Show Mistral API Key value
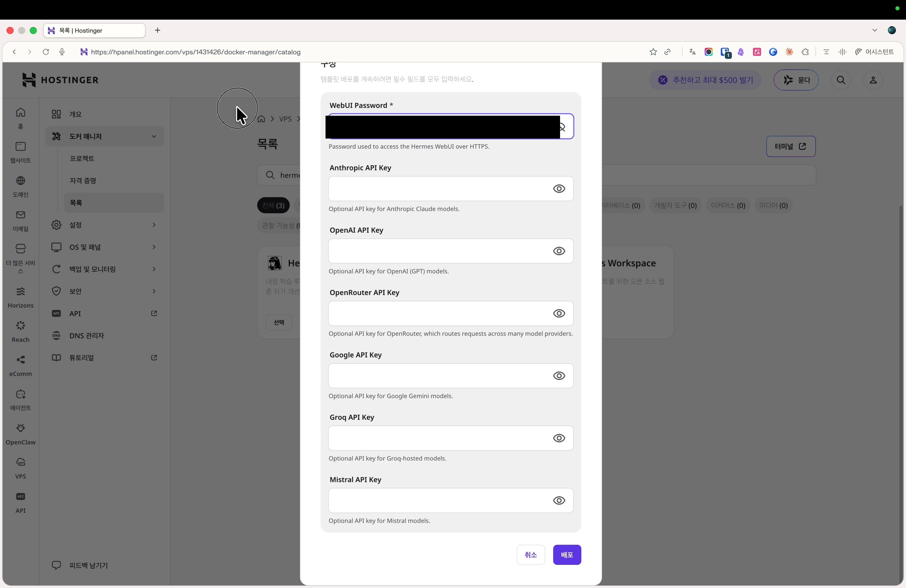 [x=559, y=501]
